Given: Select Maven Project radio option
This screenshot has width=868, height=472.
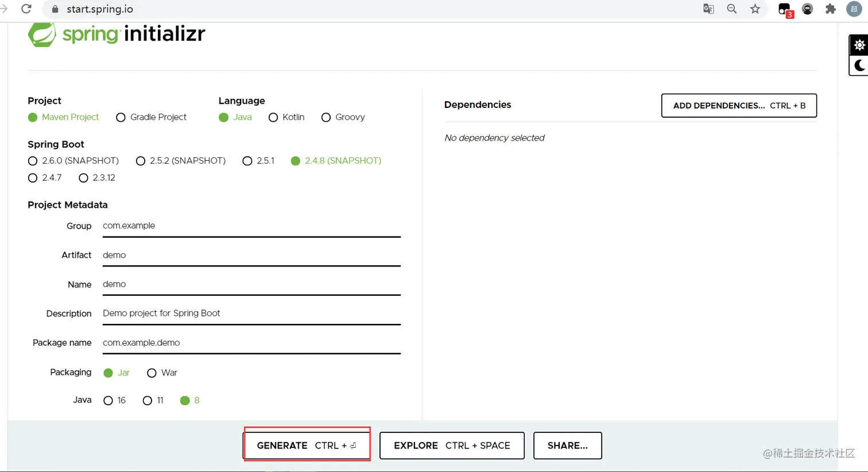Looking at the screenshot, I should 63,117.
